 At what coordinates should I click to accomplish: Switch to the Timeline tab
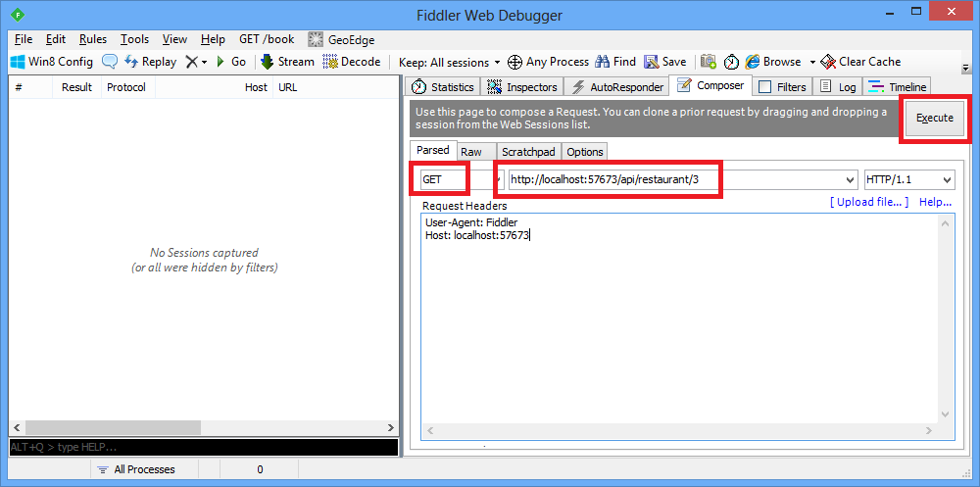point(898,87)
